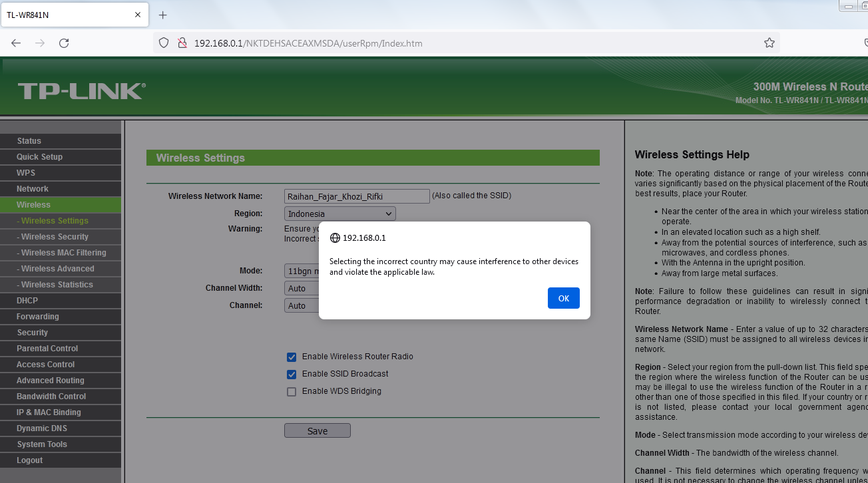
Task: Open the Region dropdown showing Indonesia
Action: [x=340, y=214]
